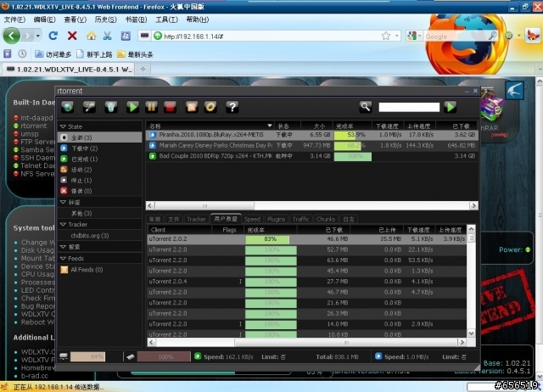
Task: Open the back-forward history dropdown arrow
Action: [x=38, y=36]
